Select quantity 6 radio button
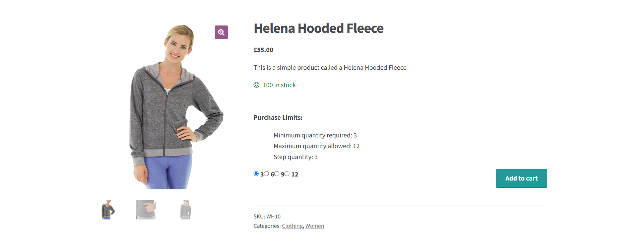Viewport: 644px width, 241px height. 267,174
